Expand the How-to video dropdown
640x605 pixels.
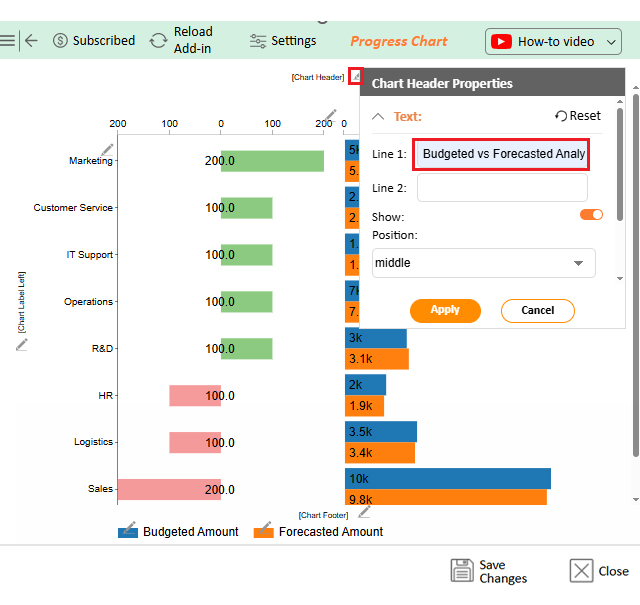(555, 41)
